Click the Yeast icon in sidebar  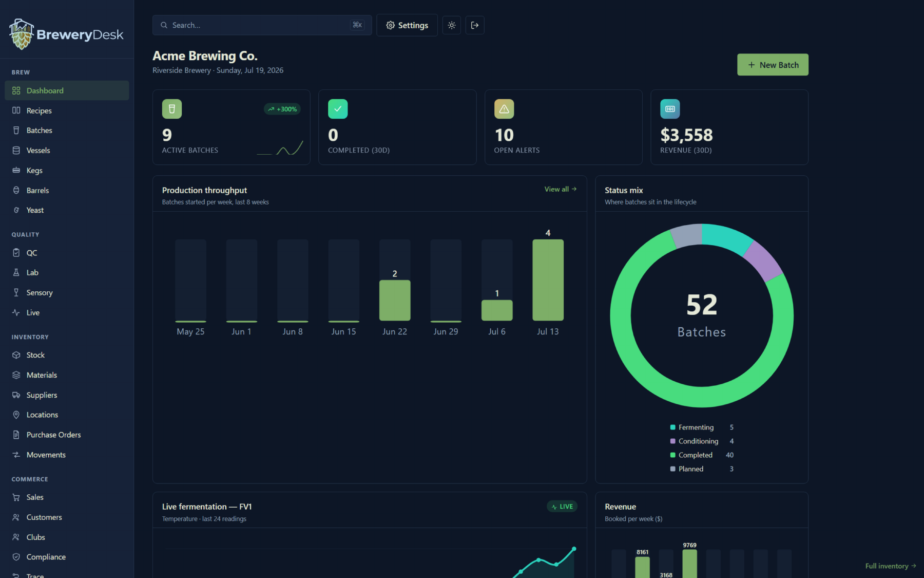tap(16, 210)
